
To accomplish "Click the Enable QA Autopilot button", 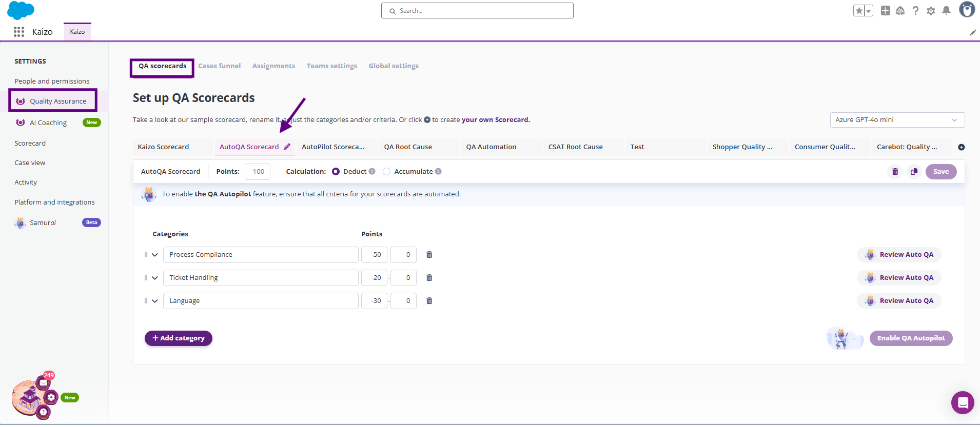I will point(911,338).
